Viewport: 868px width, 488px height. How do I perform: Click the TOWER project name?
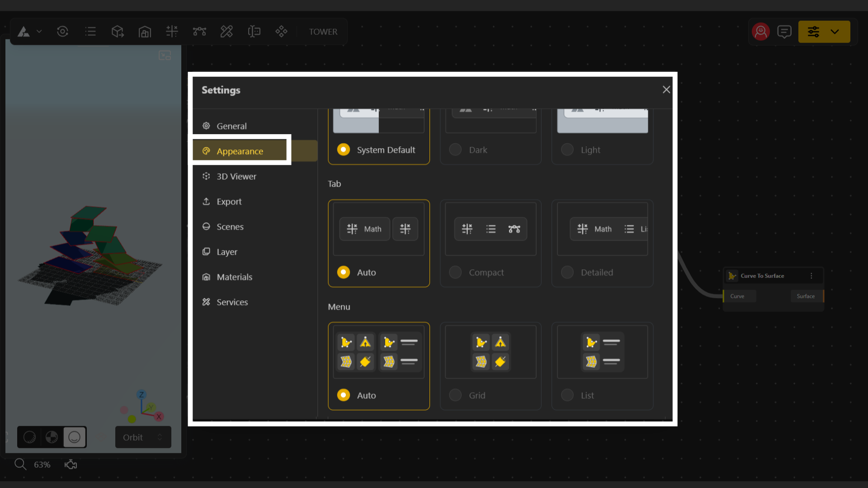[x=323, y=32]
